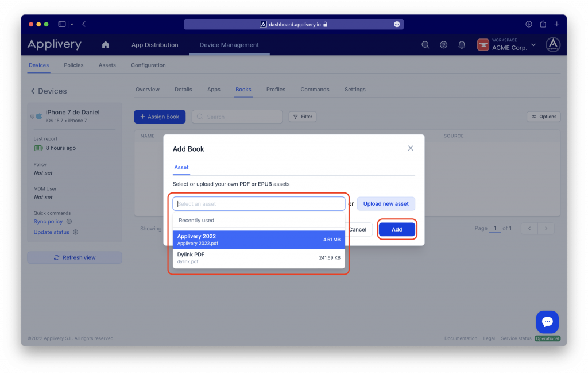Viewport: 588px width, 374px height.
Task: Click the dashboard.applivery.io address bar
Action: pos(293,24)
